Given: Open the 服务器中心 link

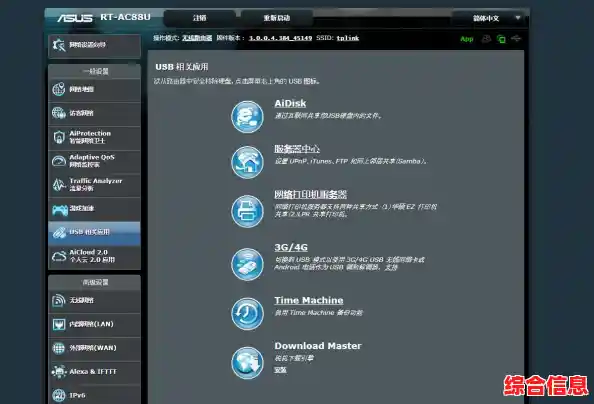Looking at the screenshot, I should (x=297, y=149).
